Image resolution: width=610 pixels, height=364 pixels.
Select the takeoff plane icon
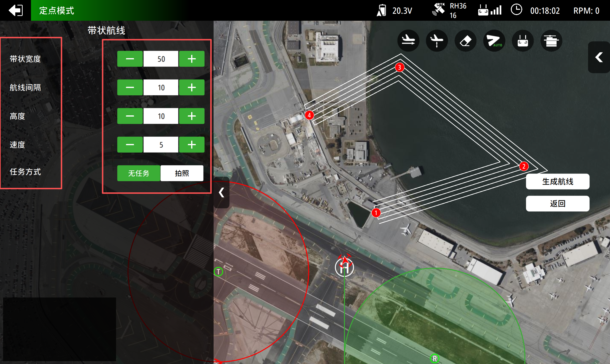tap(408, 41)
